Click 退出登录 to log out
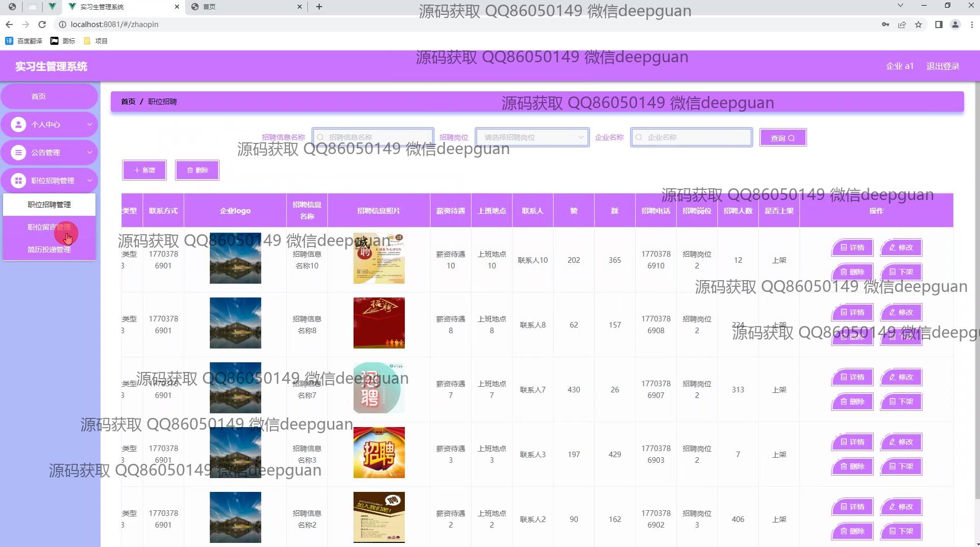 (942, 66)
